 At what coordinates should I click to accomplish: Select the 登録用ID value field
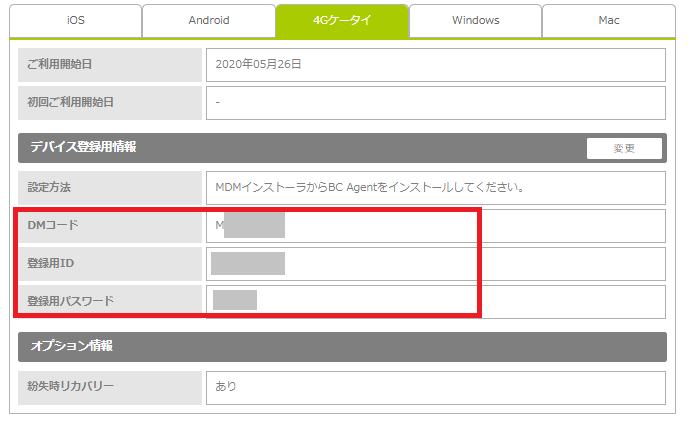click(x=435, y=264)
